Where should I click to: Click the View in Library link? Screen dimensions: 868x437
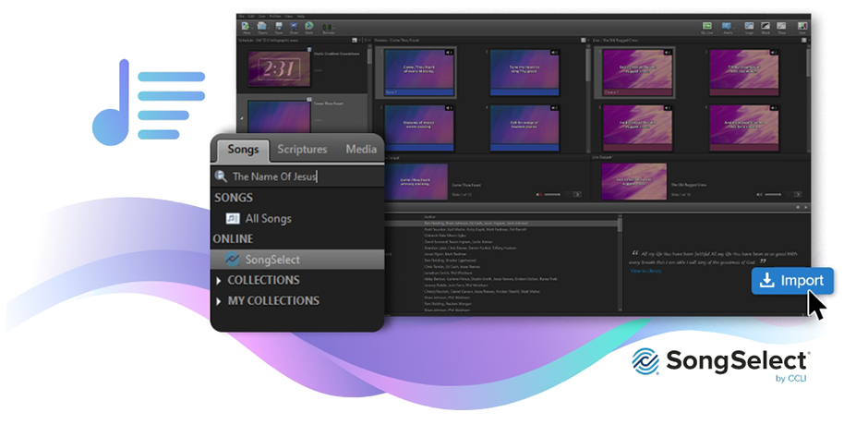(x=645, y=271)
